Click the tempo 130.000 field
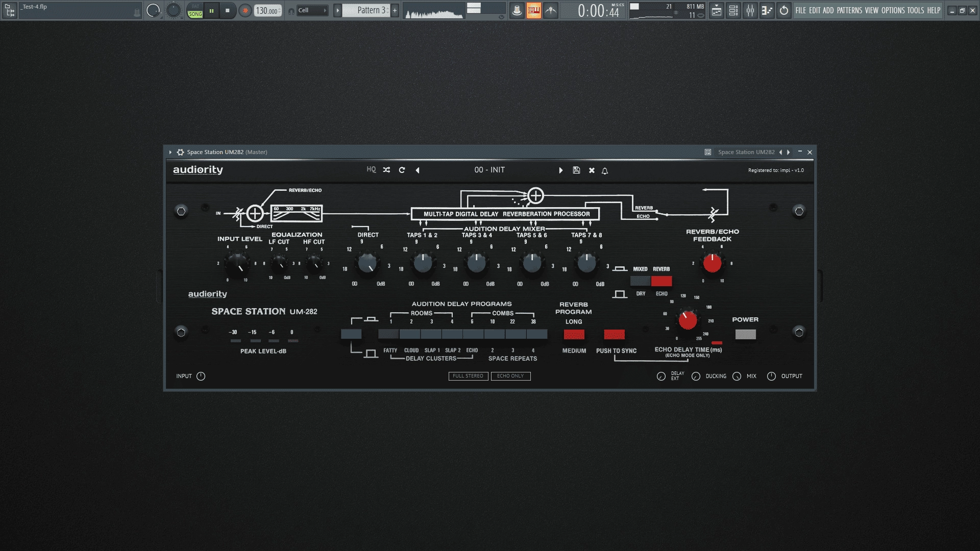Image resolution: width=980 pixels, height=551 pixels. click(x=267, y=10)
